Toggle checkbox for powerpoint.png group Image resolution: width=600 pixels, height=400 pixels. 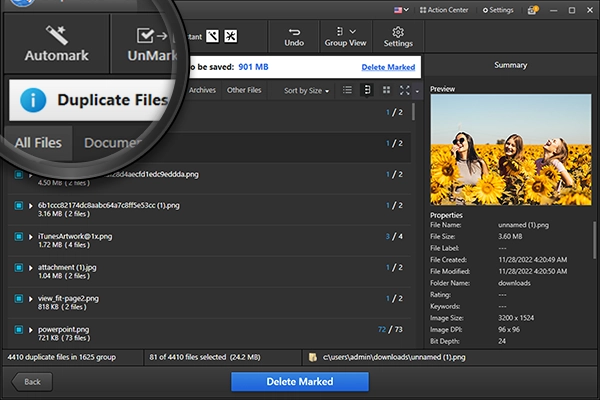(x=18, y=330)
